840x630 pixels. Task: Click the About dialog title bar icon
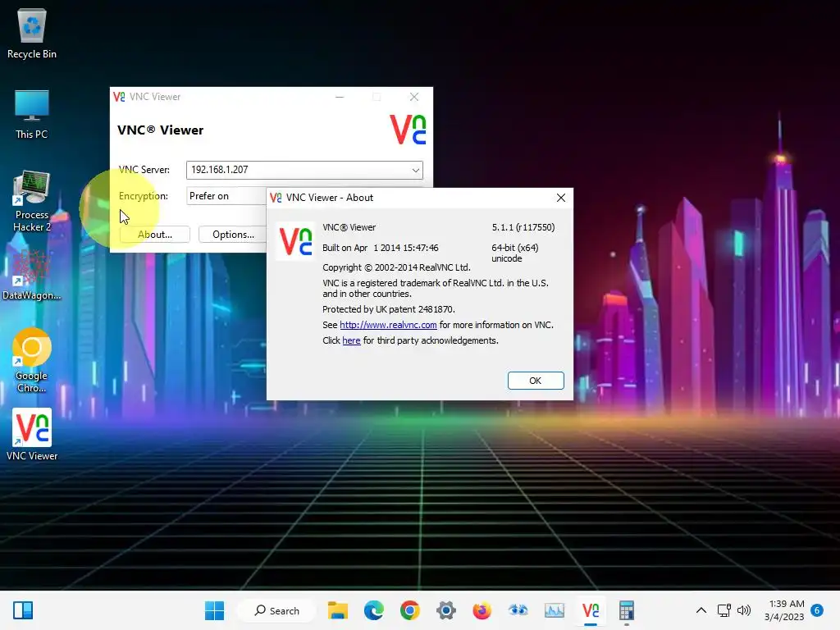click(276, 198)
